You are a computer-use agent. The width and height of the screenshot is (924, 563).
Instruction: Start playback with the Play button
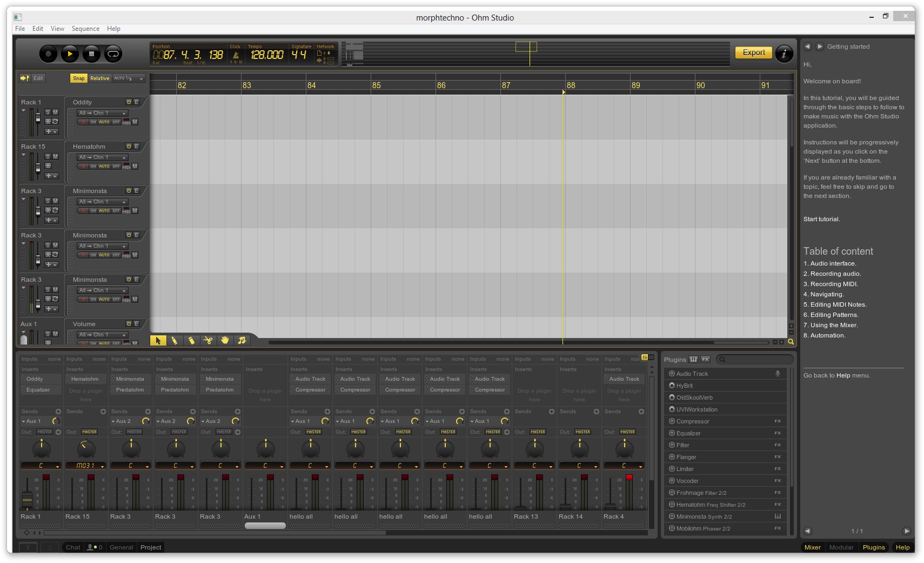[x=70, y=54]
